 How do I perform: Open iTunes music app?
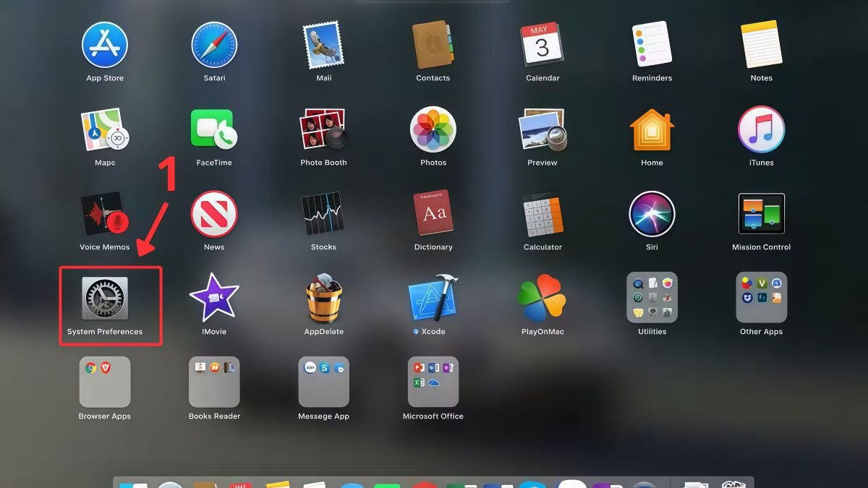(x=761, y=129)
